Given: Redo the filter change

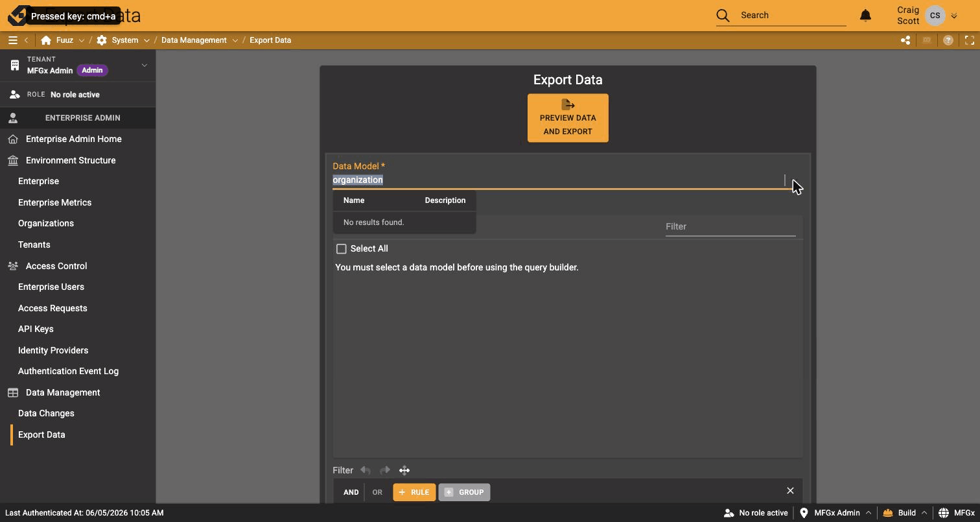Looking at the screenshot, I should pos(385,470).
